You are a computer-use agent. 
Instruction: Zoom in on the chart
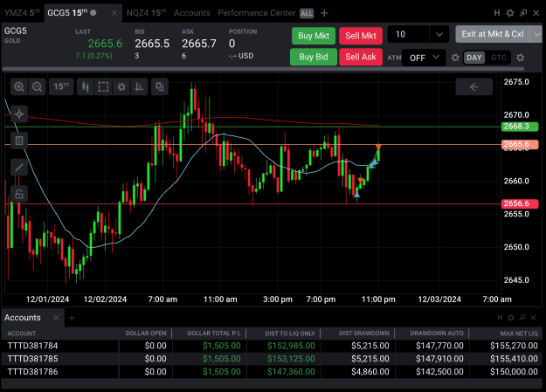tap(19, 86)
